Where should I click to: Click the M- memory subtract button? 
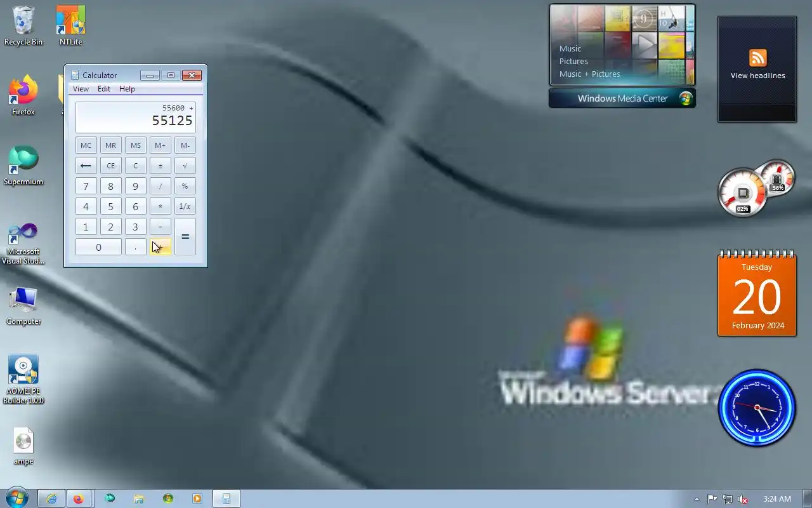click(x=185, y=145)
